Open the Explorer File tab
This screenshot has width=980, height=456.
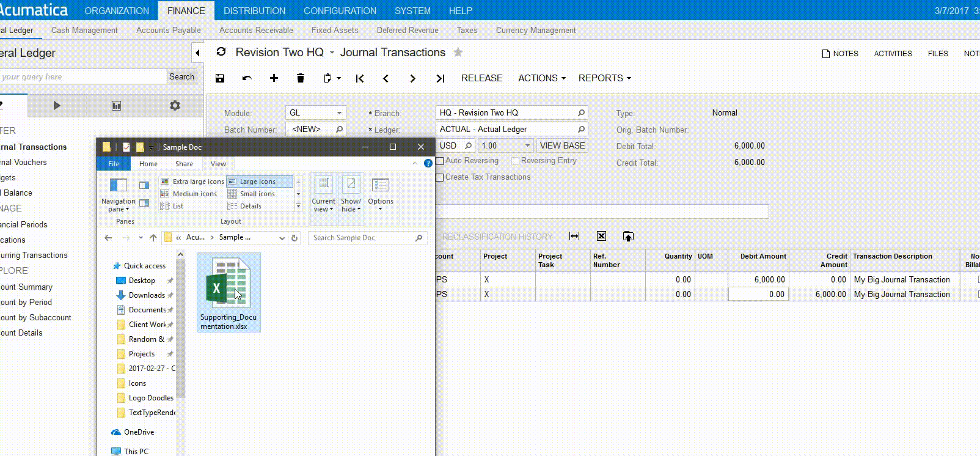(x=114, y=164)
